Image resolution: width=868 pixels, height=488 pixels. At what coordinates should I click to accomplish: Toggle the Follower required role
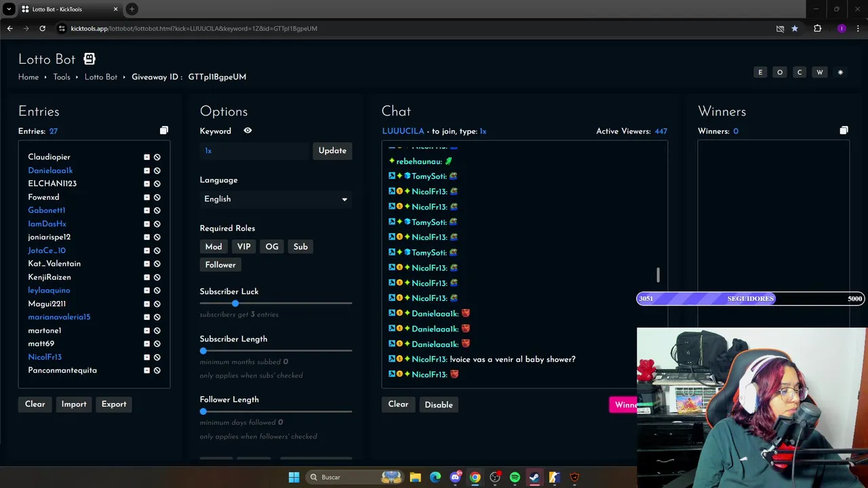pyautogui.click(x=220, y=265)
